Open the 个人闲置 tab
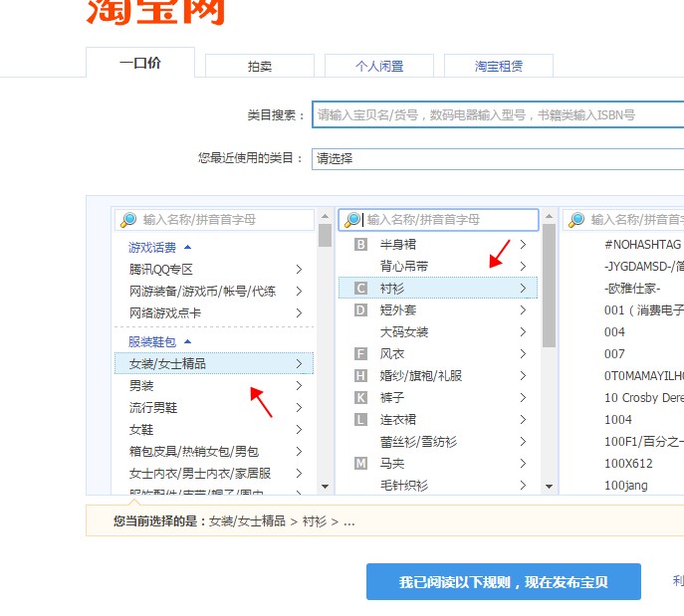684x616 pixels. (379, 66)
